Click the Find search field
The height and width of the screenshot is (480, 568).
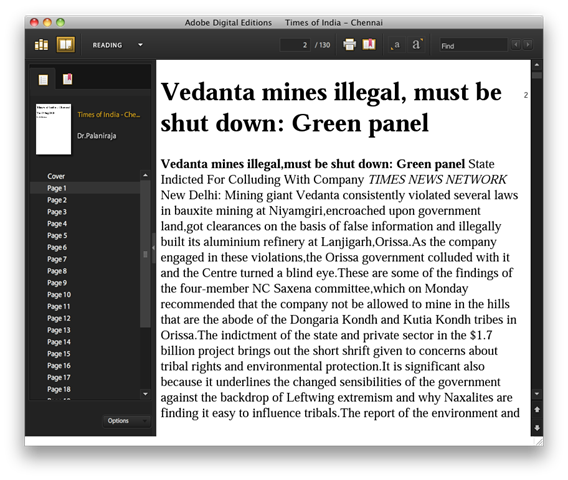(x=473, y=45)
